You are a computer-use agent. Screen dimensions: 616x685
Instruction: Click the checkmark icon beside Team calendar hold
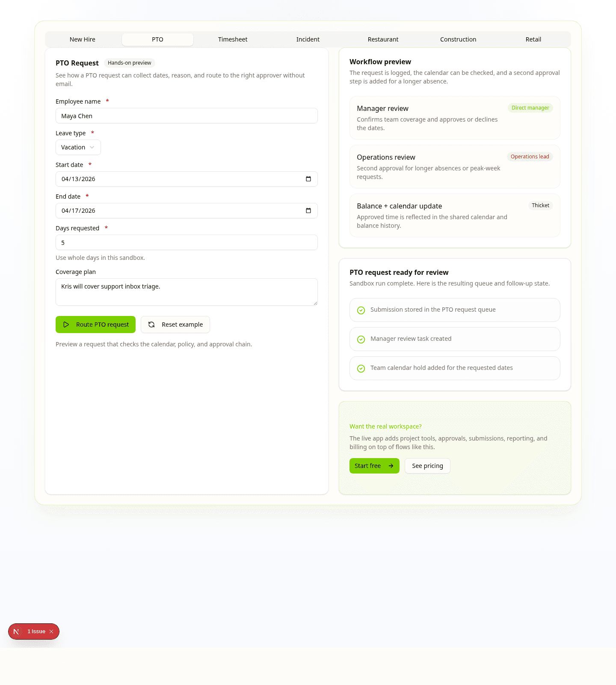[361, 369]
